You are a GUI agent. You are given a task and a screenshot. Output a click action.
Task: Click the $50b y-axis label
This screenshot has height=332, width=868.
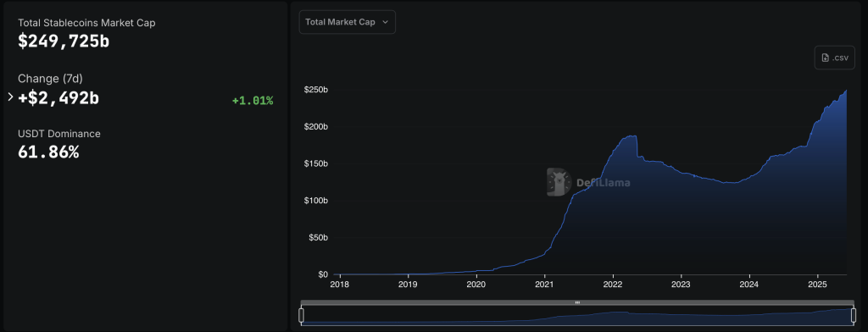point(318,237)
